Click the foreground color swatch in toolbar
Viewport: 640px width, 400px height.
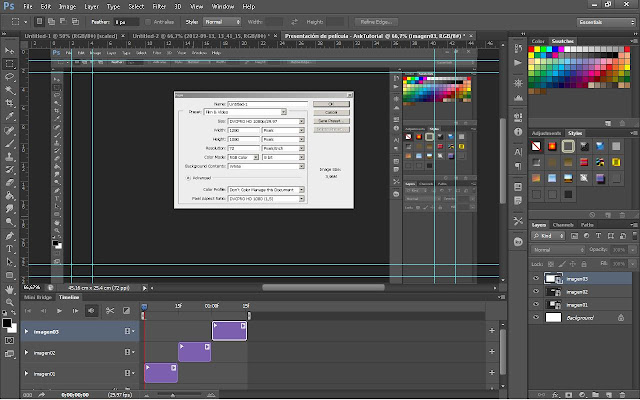tap(6, 324)
